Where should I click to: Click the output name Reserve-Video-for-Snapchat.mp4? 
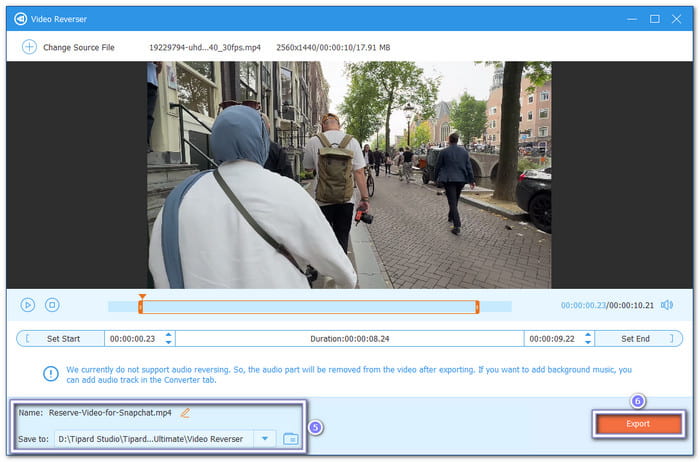pyautogui.click(x=110, y=413)
